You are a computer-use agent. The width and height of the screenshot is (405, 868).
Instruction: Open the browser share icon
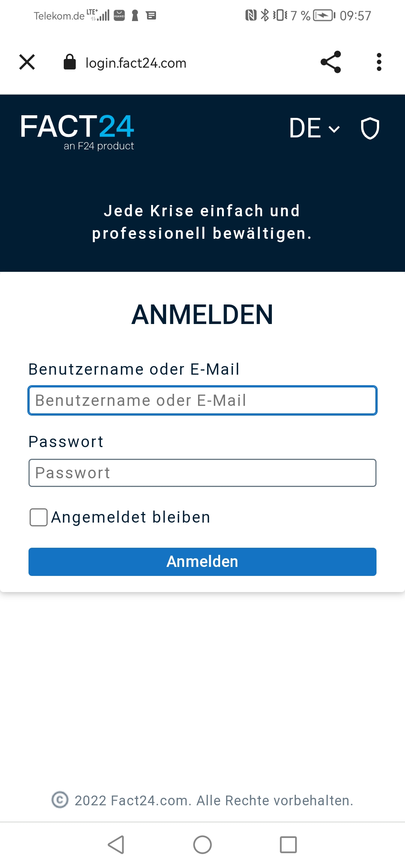click(330, 62)
